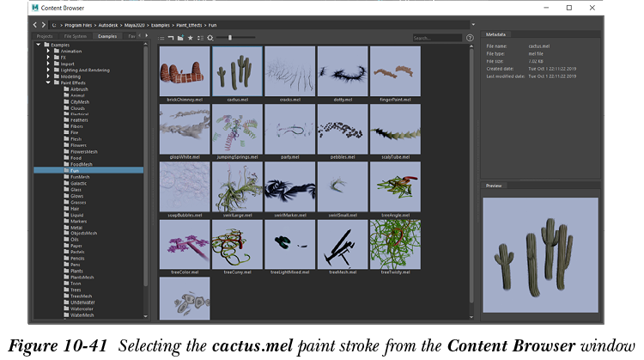Switch to the Projects tab
Viewport: 644px width, 360px height.
(x=45, y=37)
